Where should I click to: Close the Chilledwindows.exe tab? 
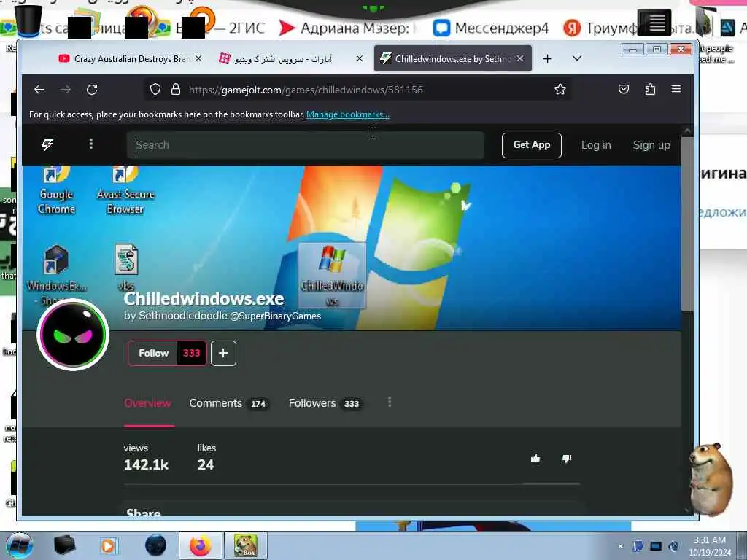click(x=520, y=58)
